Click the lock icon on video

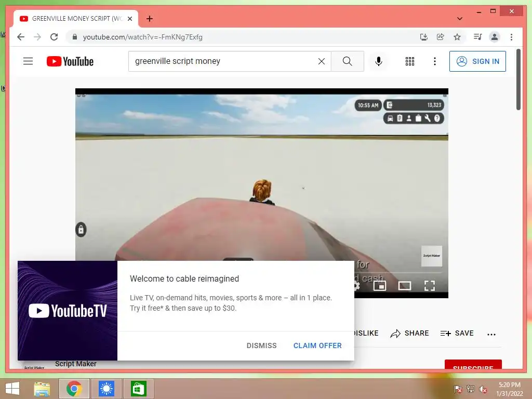coord(81,230)
